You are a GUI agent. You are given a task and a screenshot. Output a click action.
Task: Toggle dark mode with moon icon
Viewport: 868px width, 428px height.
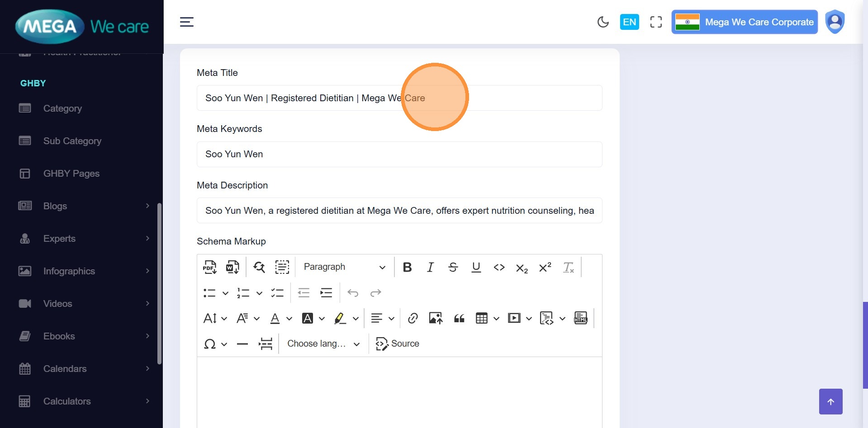603,22
